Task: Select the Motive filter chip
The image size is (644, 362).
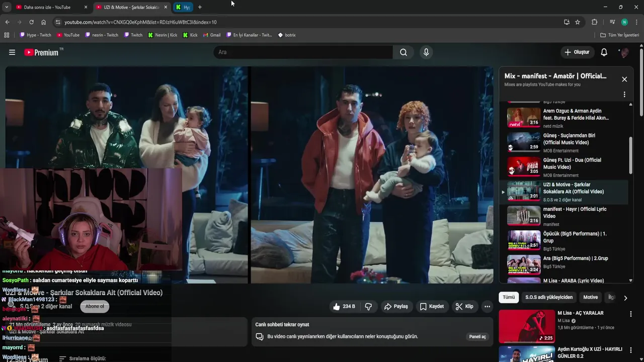Action: coord(590,297)
